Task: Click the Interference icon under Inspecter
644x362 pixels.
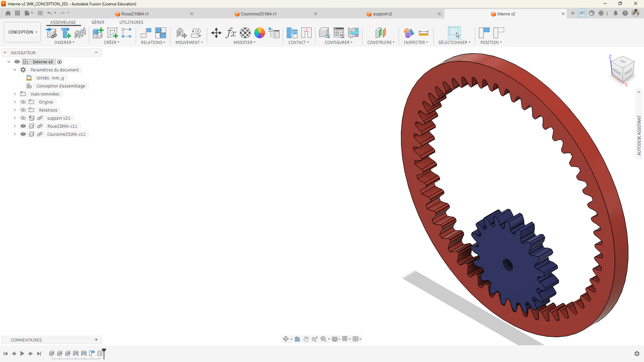Action: pos(409,33)
